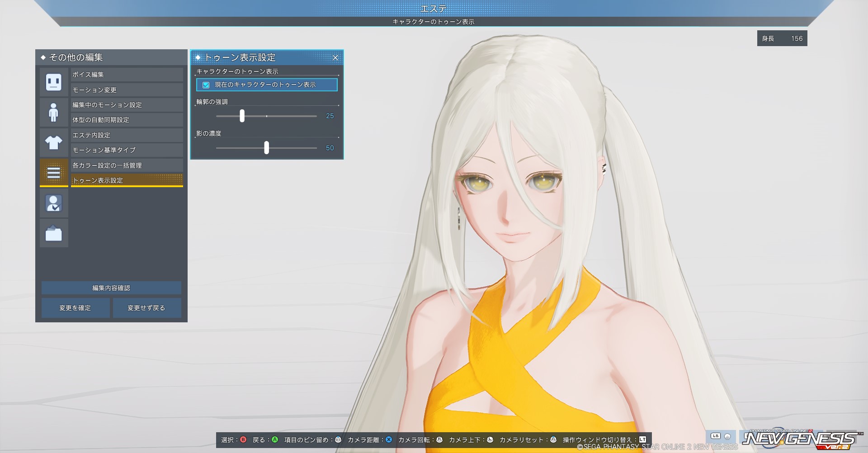Image resolution: width=868 pixels, height=453 pixels.
Task: Toggle 現在のキャラクターのトゥーン表示 checkbox
Action: click(206, 85)
